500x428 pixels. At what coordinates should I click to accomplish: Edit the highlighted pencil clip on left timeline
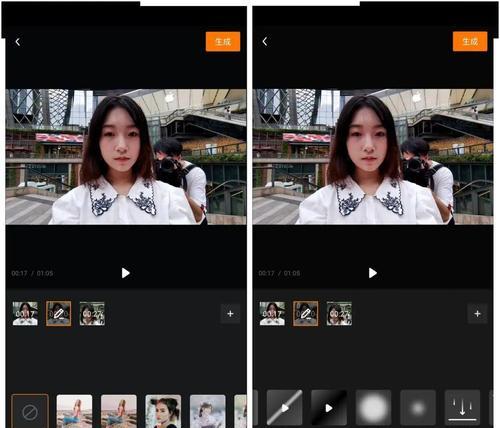[x=59, y=313]
